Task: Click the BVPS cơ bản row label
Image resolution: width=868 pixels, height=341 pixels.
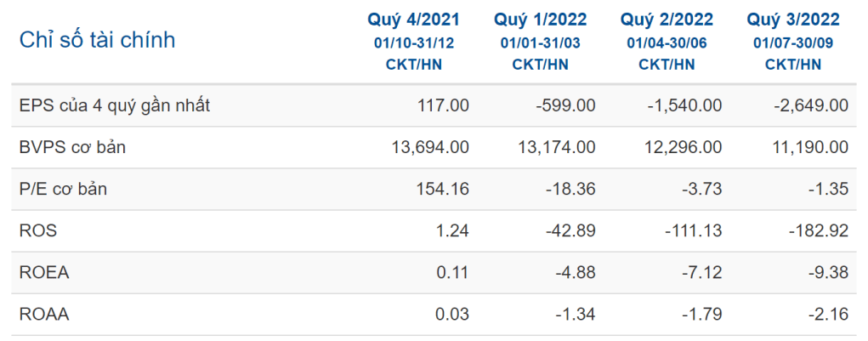Action: 72,147
